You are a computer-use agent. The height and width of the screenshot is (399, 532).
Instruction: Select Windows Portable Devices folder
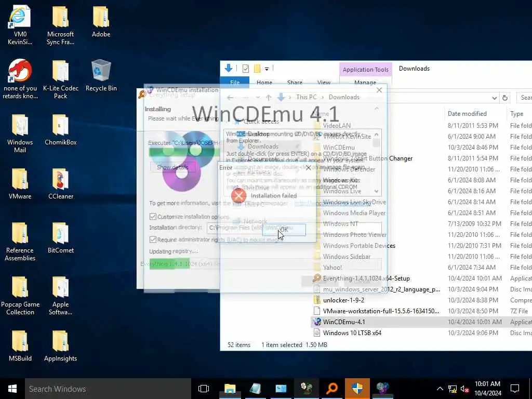click(421, 246)
